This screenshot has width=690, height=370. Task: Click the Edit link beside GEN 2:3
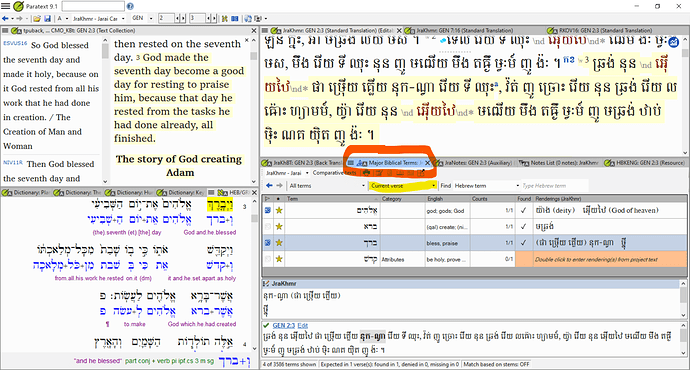pos(303,326)
